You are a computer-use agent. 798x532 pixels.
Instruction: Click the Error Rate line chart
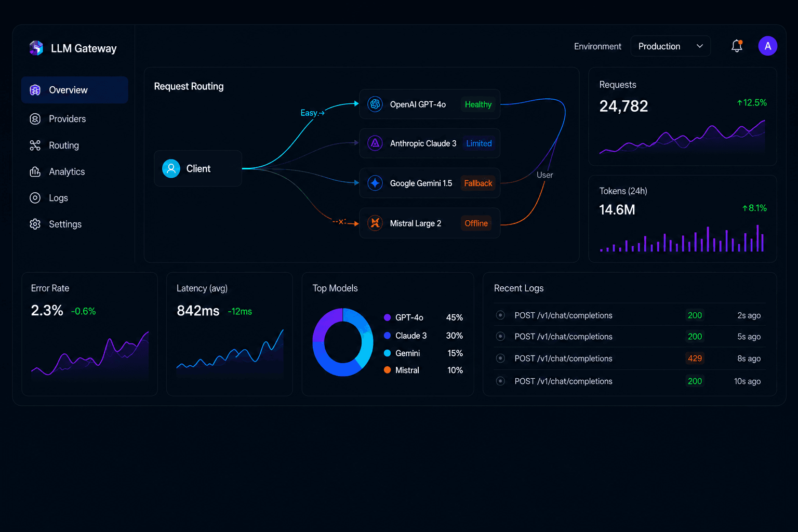pos(90,353)
